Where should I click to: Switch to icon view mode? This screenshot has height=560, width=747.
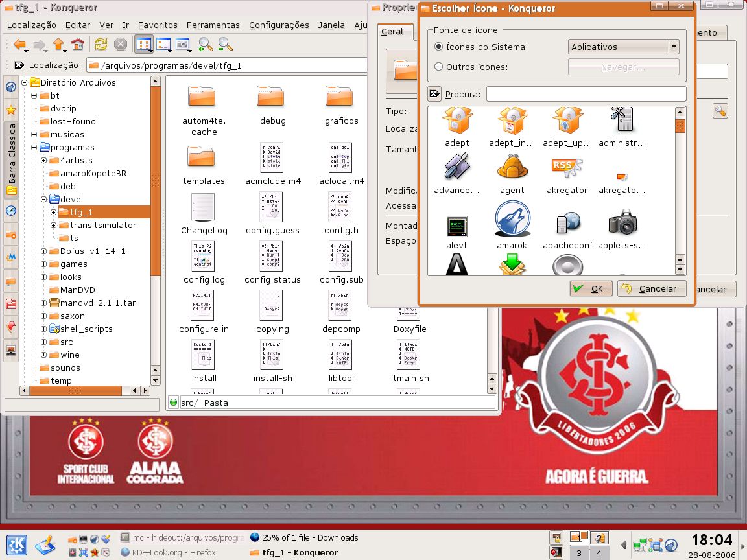[x=143, y=44]
